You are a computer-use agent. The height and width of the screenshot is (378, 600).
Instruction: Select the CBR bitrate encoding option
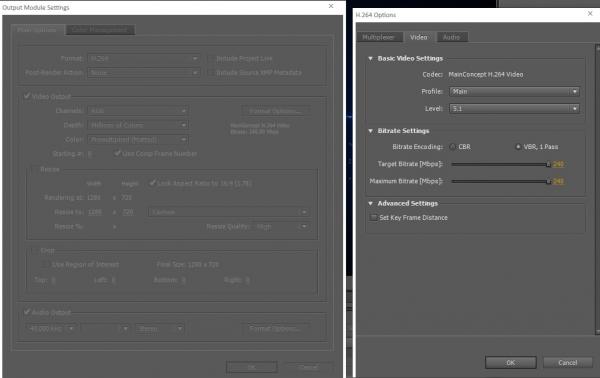[453, 147]
